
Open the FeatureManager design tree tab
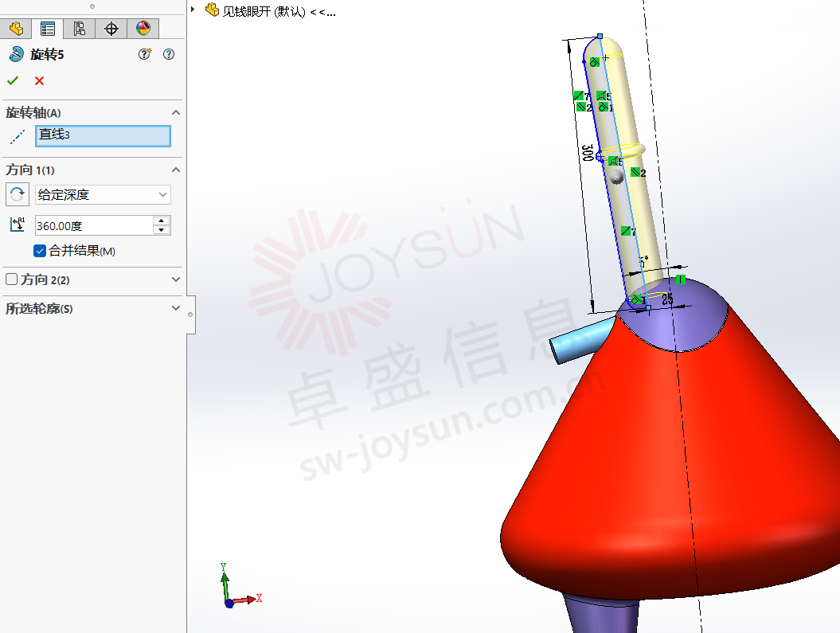coord(16,29)
